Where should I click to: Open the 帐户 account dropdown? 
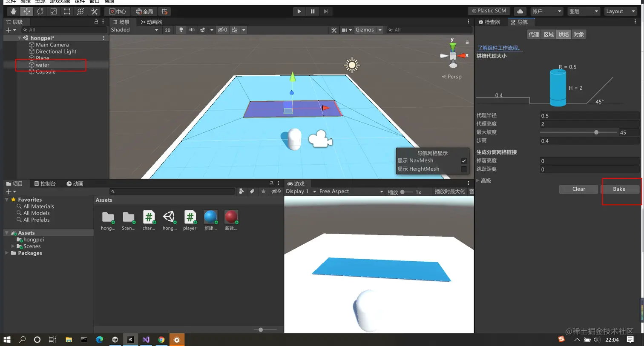tap(547, 11)
